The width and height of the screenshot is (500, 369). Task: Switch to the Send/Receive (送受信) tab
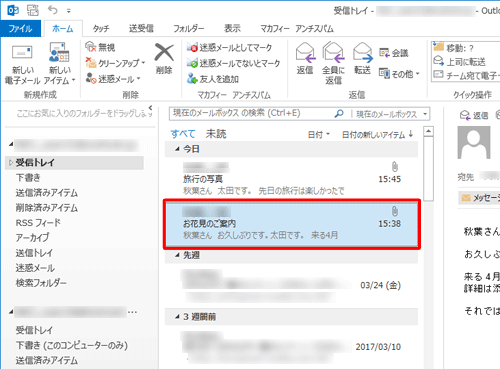pyautogui.click(x=141, y=29)
